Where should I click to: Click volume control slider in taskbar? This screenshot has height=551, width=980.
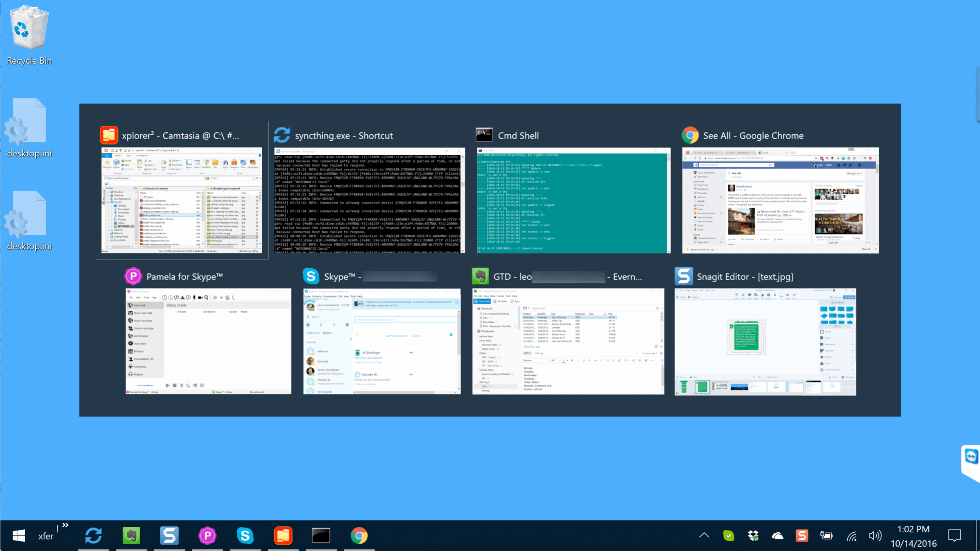coord(875,535)
